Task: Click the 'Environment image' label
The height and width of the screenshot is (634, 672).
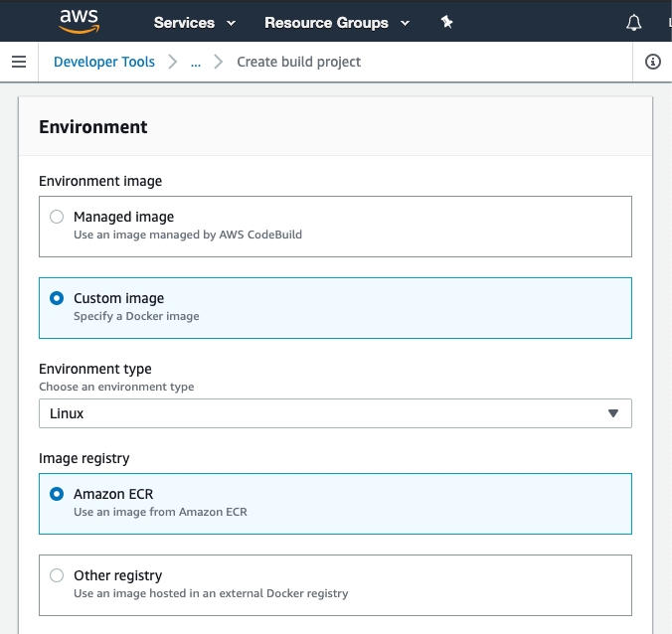Action: tap(100, 181)
